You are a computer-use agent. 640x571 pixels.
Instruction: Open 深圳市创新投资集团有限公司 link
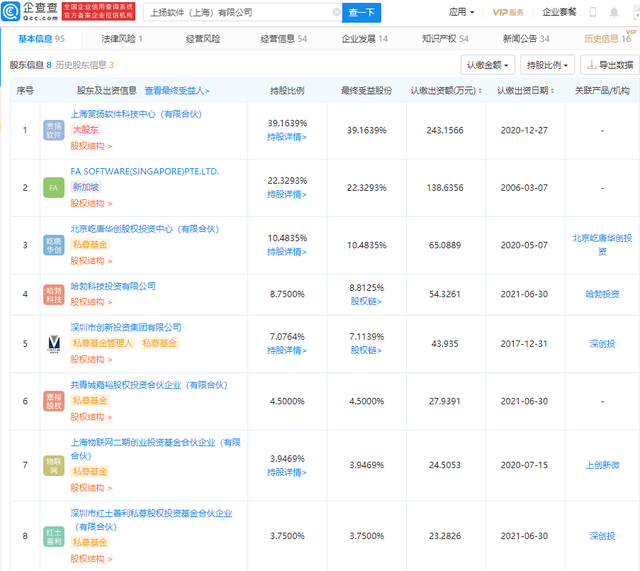126,327
